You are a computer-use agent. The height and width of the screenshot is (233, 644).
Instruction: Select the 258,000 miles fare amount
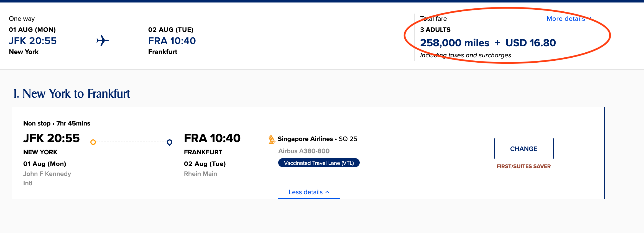(x=454, y=43)
